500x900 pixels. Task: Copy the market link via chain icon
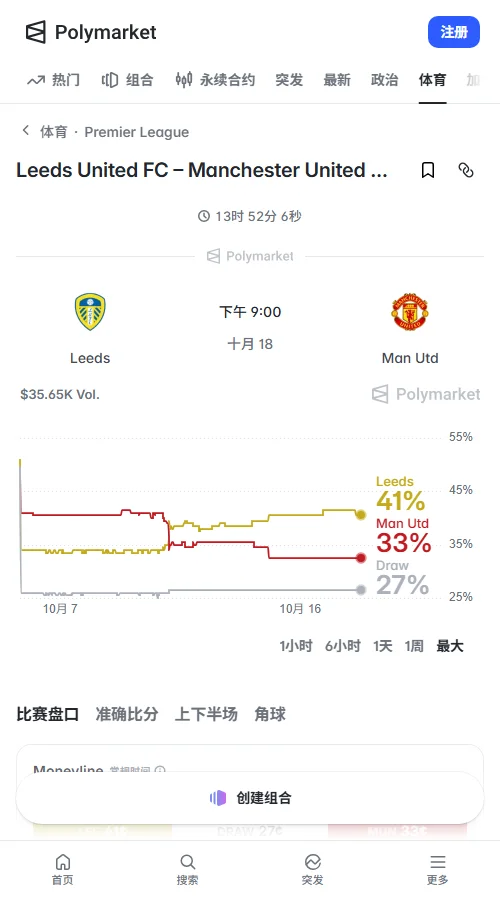coord(466,170)
